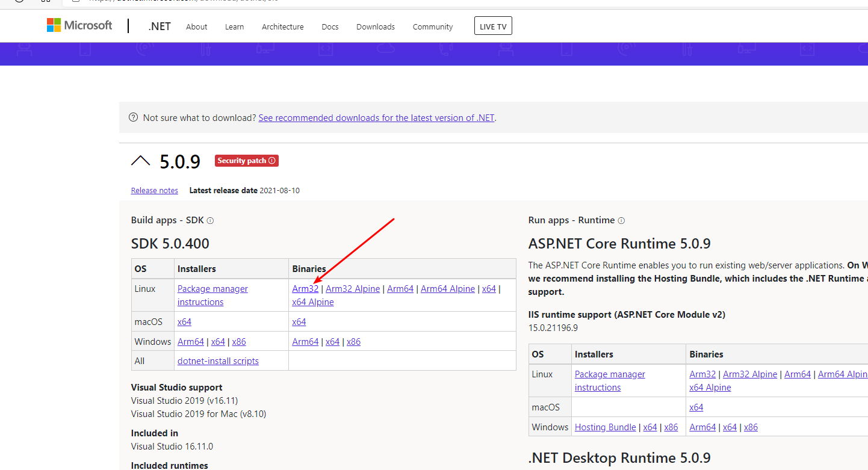Download ASP.NET Runtime Windows x86 installer

coord(671,427)
